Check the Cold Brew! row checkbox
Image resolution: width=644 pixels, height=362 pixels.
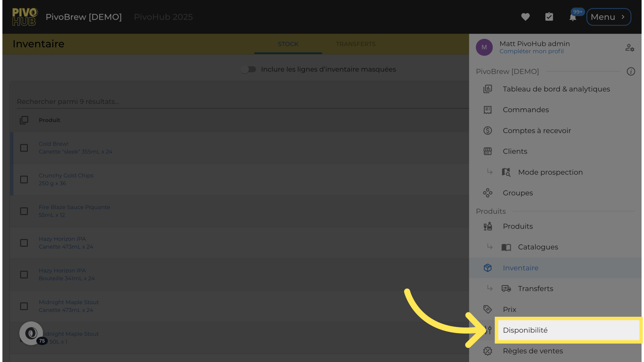[24, 148]
